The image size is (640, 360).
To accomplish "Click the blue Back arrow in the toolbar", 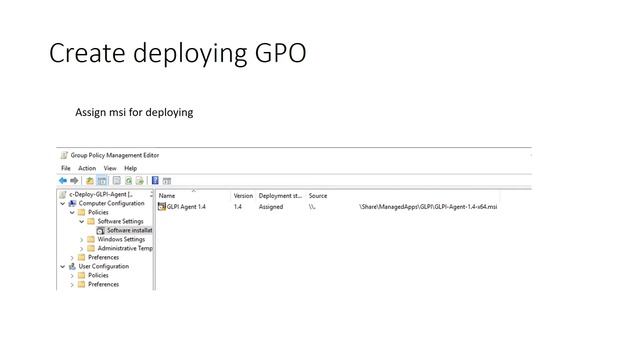I will coord(63,180).
